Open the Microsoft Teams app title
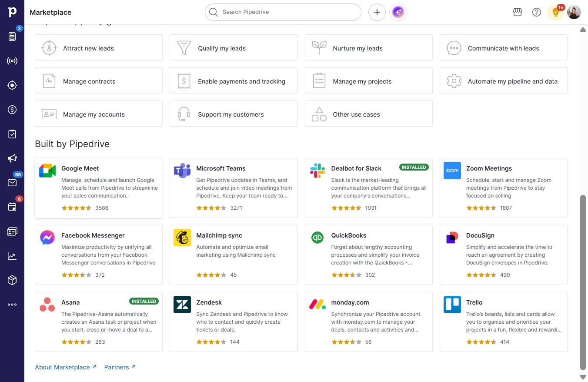 221,168
